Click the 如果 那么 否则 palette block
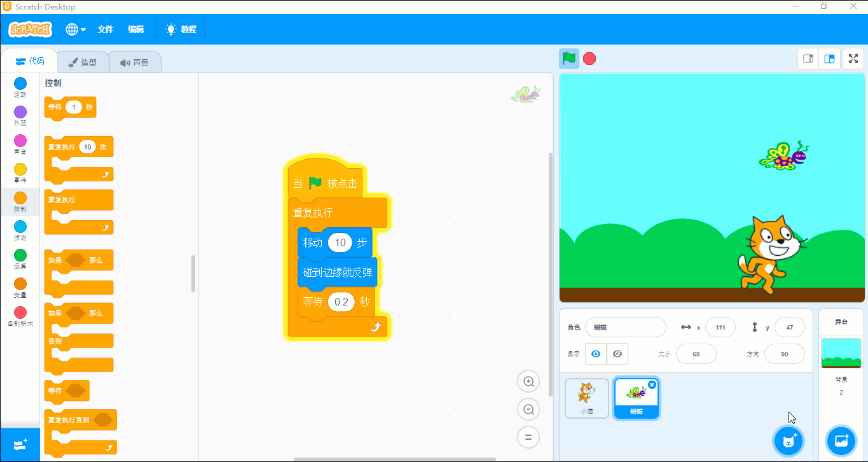 [x=78, y=338]
